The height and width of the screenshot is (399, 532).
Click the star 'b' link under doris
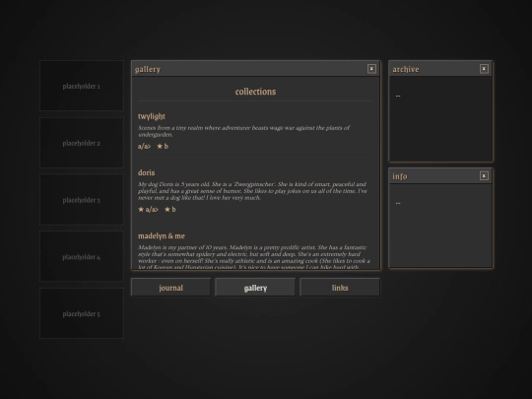point(170,209)
